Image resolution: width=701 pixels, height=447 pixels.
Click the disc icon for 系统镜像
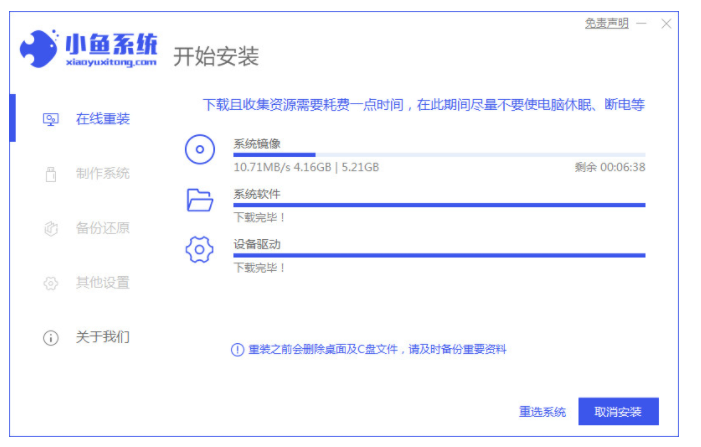click(200, 150)
